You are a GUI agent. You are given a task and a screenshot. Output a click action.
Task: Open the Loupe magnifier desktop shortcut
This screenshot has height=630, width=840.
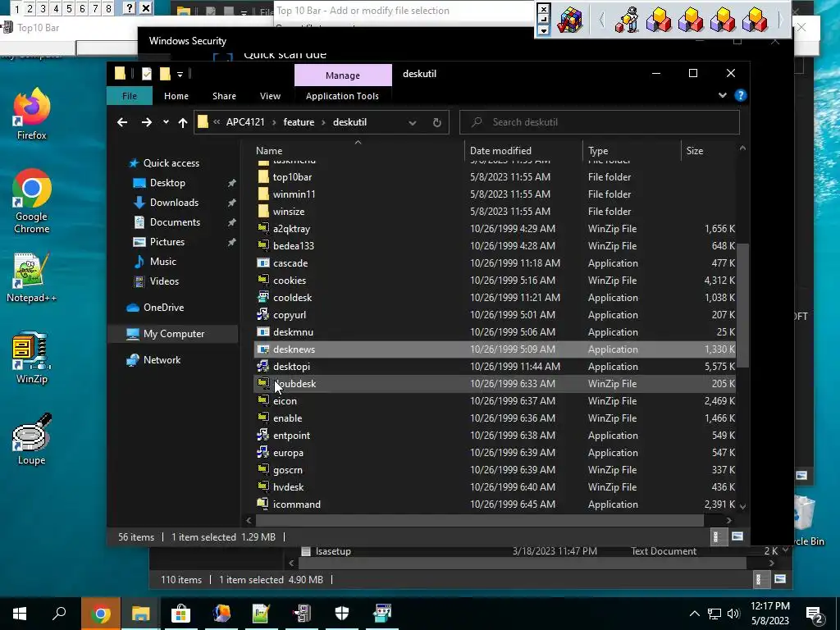pyautogui.click(x=32, y=439)
